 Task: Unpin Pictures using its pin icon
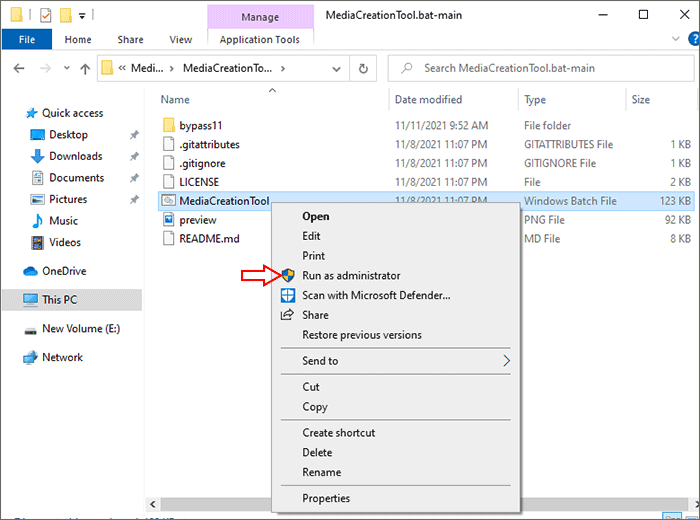134,199
